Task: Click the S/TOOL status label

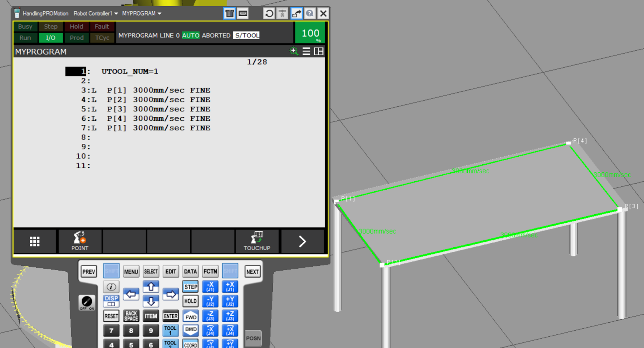Action: tap(247, 35)
